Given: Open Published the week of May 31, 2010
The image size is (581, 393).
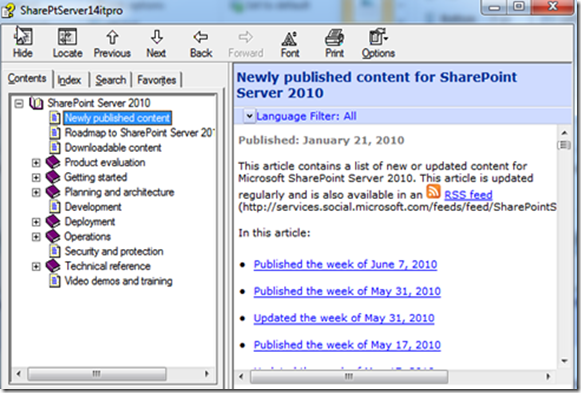Looking at the screenshot, I should point(347,291).
